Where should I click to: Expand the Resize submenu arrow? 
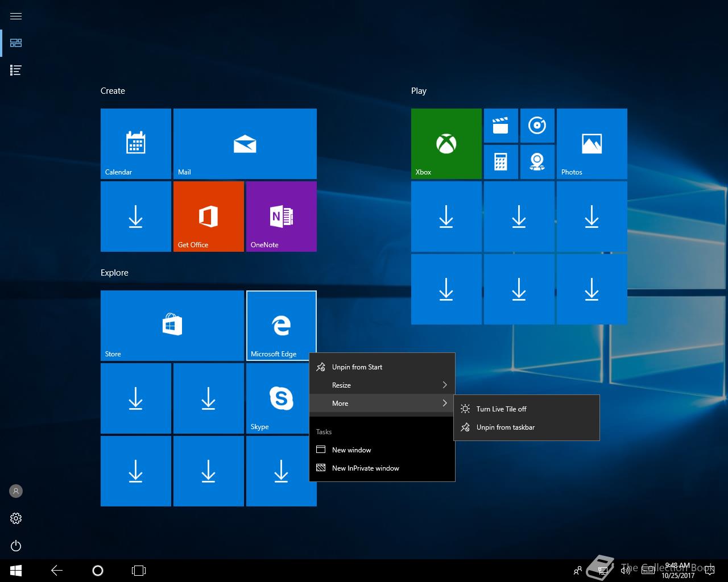pos(445,385)
